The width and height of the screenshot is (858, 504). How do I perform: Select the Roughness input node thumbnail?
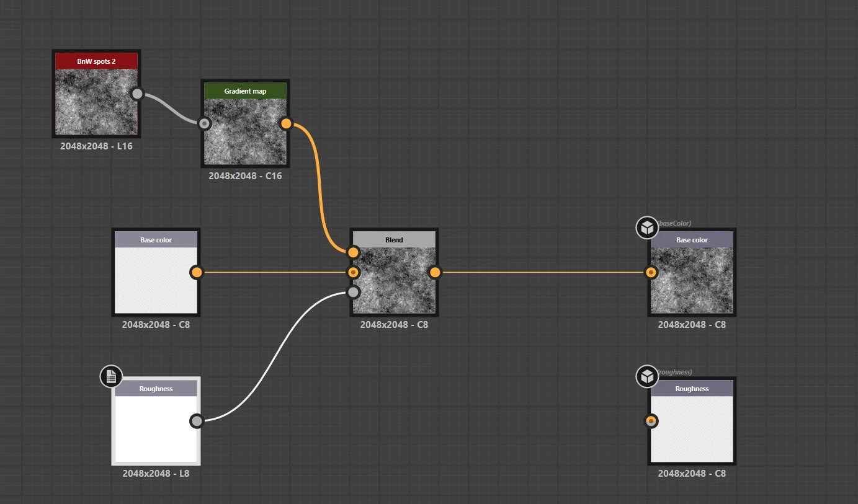(156, 429)
